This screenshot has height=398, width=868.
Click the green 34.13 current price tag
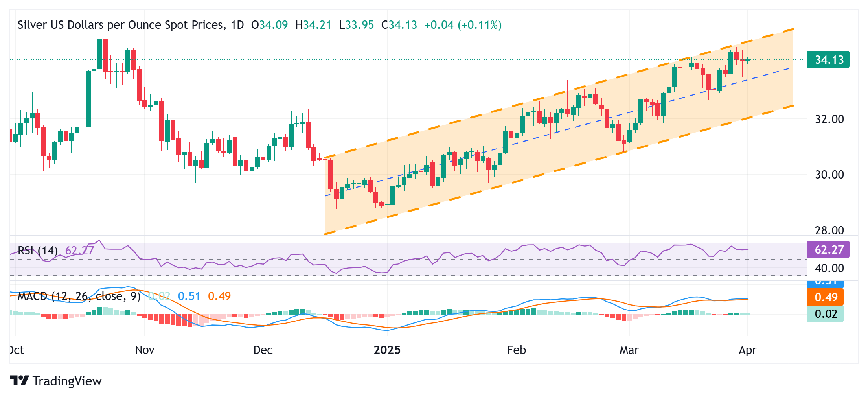828,60
